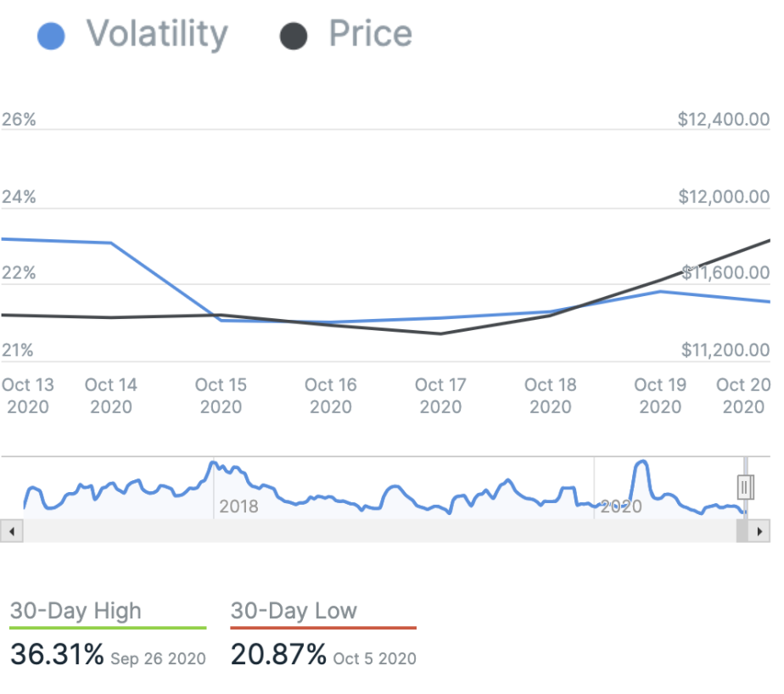Click the Oct 19 2020 axis label
The width and height of the screenshot is (784, 694).
point(660,395)
